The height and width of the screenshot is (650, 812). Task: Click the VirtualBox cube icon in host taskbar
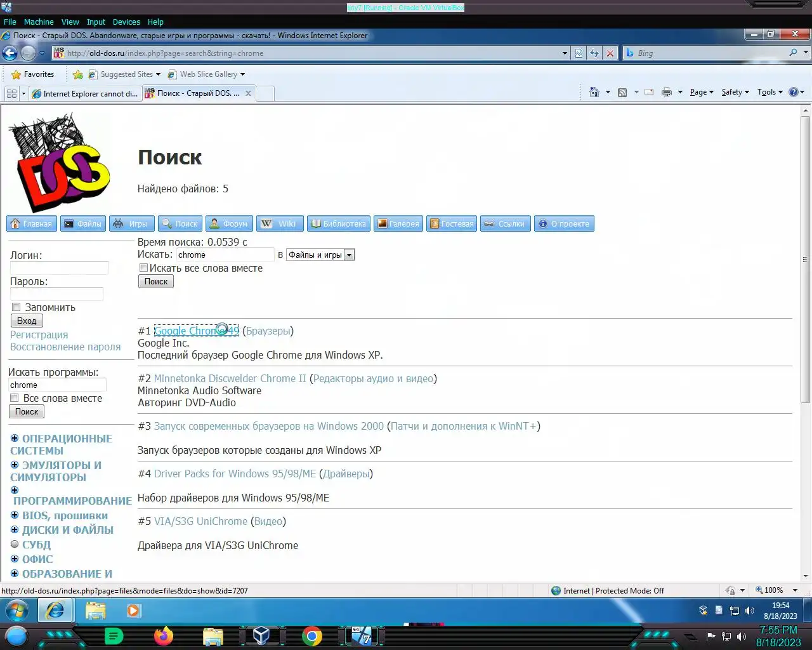[x=261, y=636]
